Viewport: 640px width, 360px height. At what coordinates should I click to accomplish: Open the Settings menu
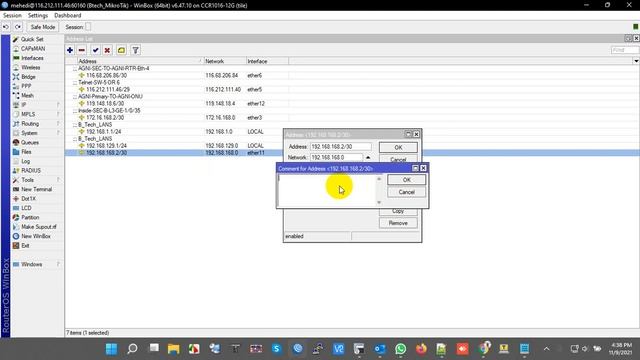38,16
